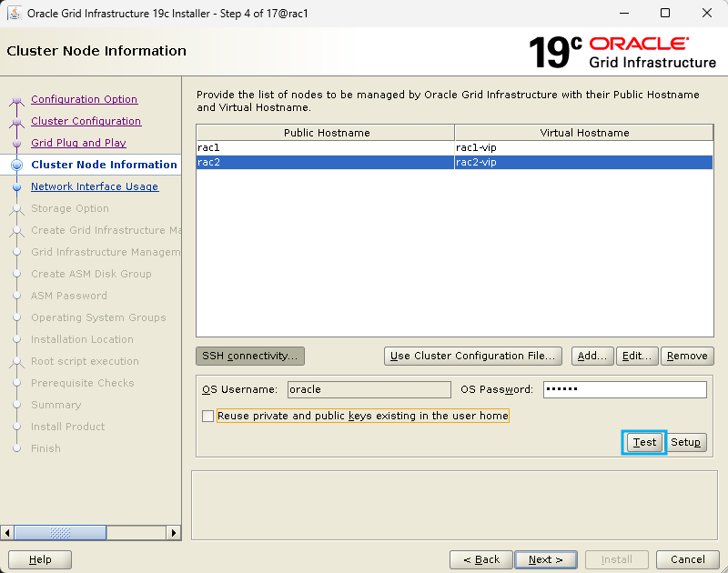Proceed with the Next button
The height and width of the screenshot is (573, 728).
pyautogui.click(x=546, y=559)
